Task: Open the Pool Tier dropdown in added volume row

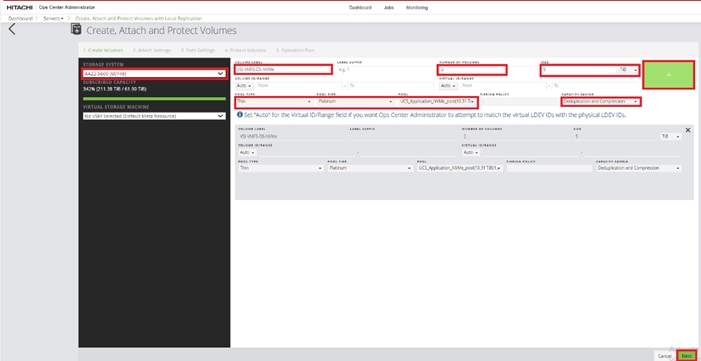Action: click(x=370, y=168)
